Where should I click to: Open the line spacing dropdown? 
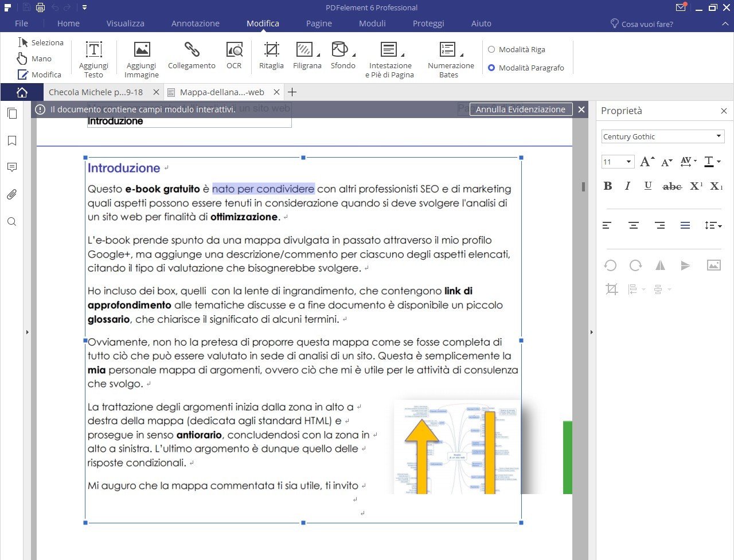713,226
